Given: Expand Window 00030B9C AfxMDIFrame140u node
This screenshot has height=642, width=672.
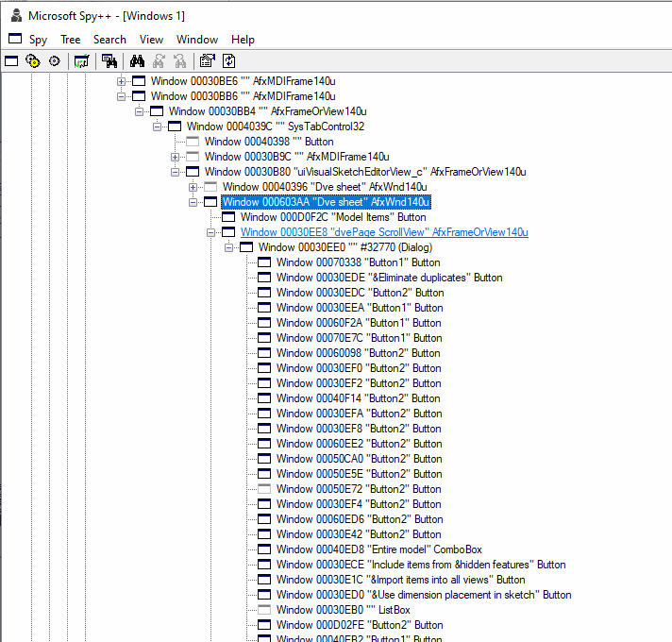Looking at the screenshot, I should 175,157.
